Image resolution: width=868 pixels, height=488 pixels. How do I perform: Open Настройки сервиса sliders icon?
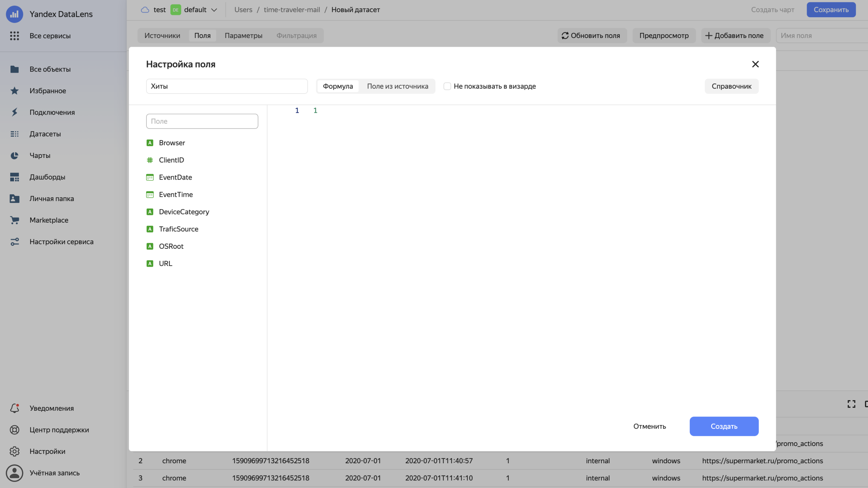pyautogui.click(x=14, y=242)
